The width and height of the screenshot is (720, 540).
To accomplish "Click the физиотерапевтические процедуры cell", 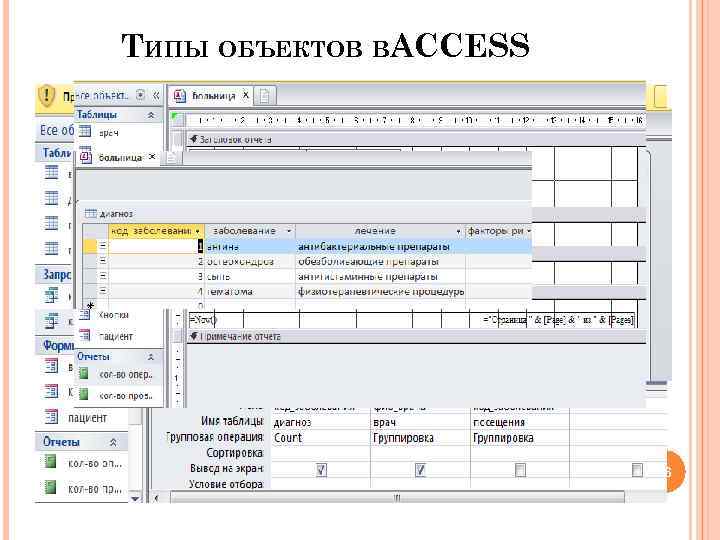I will pos(380,292).
